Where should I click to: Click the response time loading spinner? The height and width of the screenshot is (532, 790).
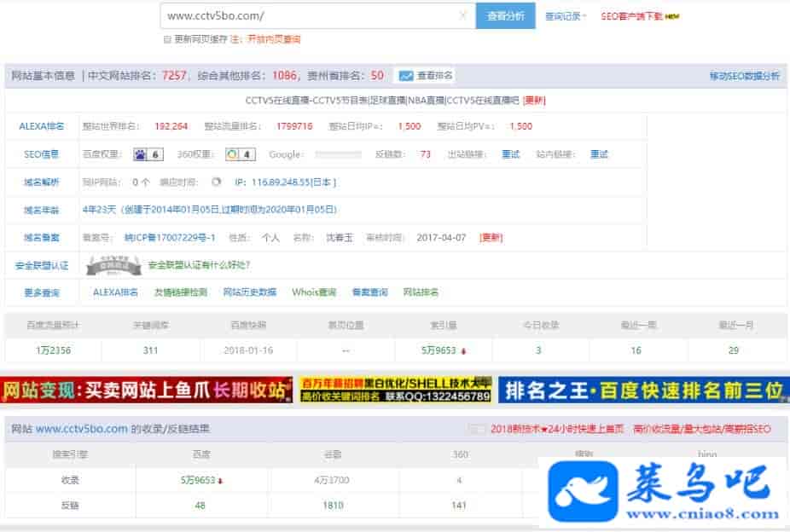click(216, 182)
